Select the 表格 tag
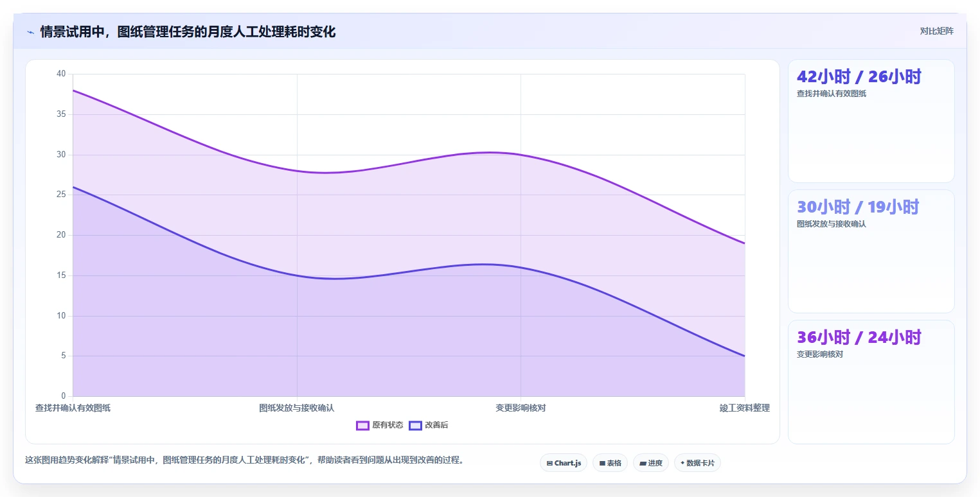The image size is (980, 497). [610, 463]
